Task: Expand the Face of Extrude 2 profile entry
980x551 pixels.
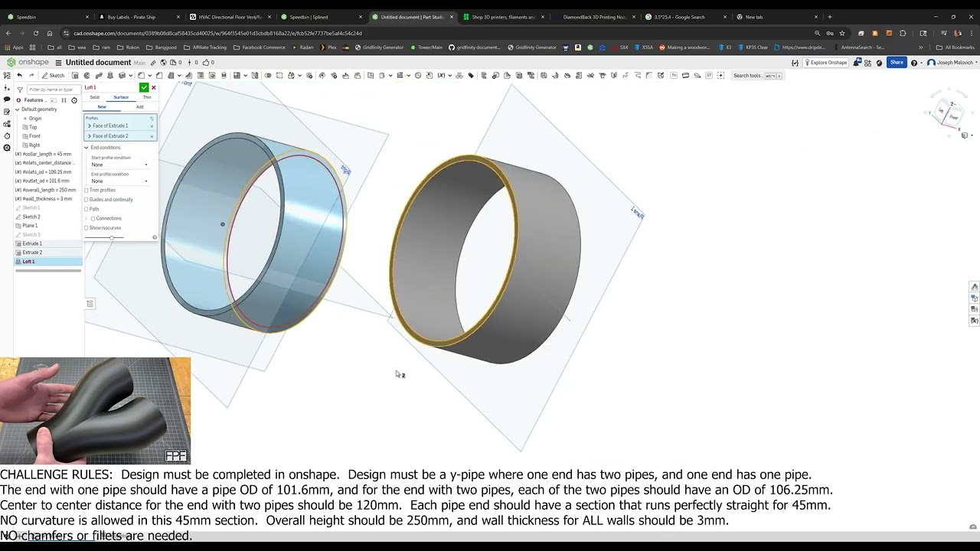Action: [90, 136]
